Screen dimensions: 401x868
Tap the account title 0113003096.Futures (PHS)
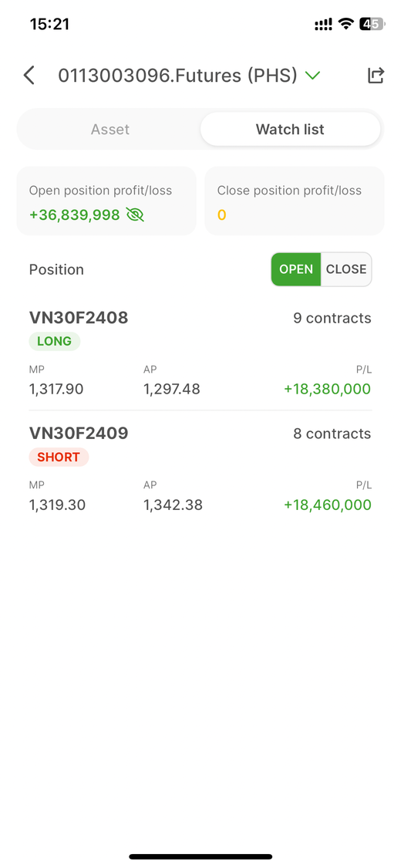tap(178, 75)
